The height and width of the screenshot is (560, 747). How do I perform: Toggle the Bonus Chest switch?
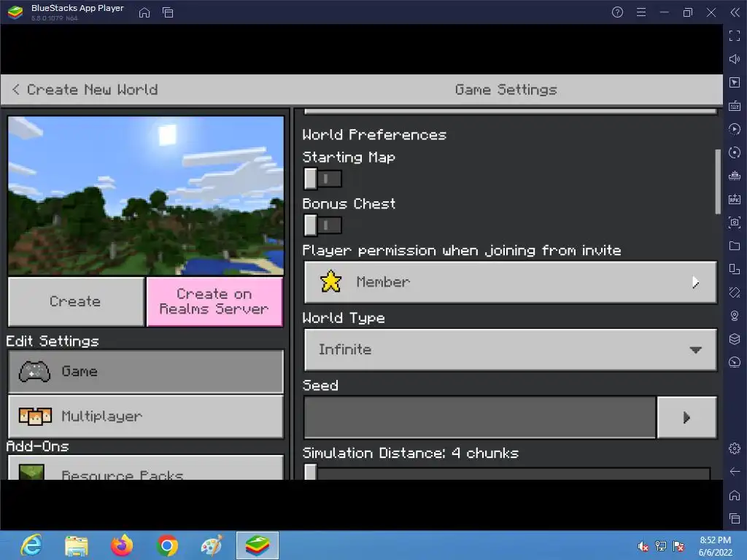tap(322, 225)
